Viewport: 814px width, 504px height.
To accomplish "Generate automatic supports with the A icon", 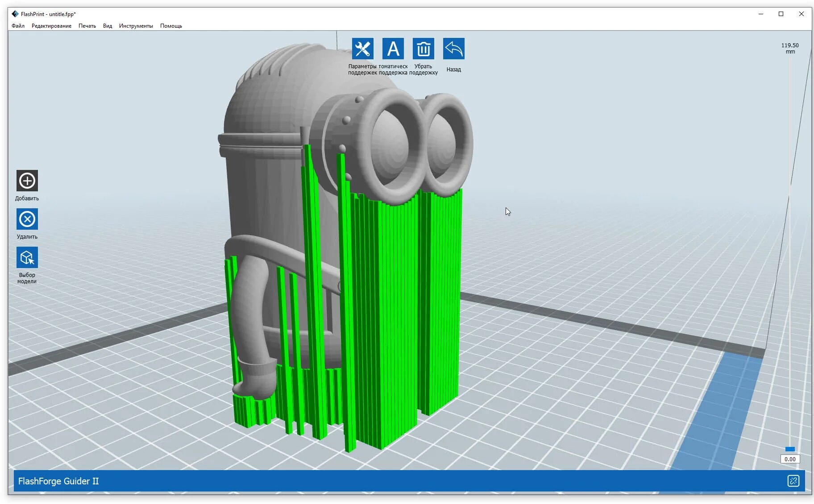I will tap(393, 49).
